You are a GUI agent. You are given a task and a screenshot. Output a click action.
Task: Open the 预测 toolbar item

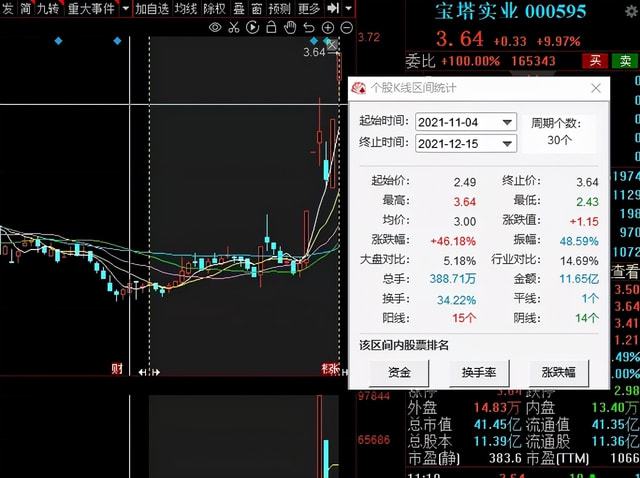click(x=279, y=8)
